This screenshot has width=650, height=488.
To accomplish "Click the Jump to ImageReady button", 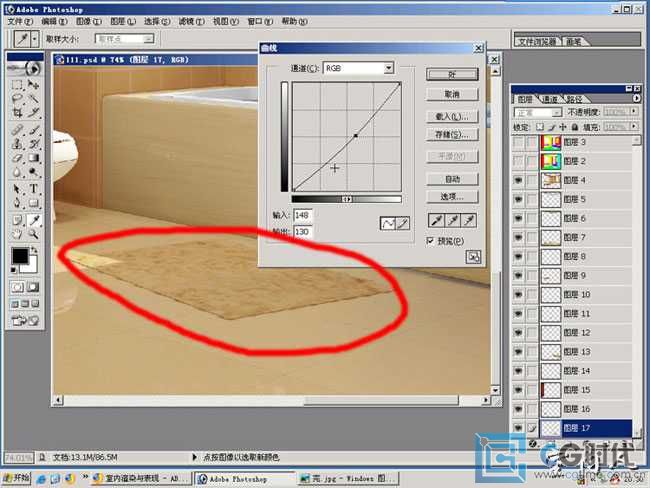I will point(25,320).
